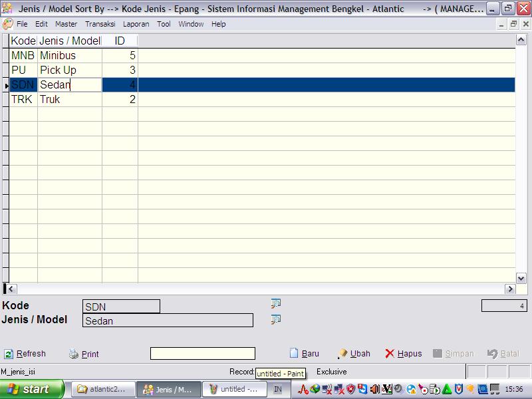Sort by the Jenis / Model column header
The width and height of the screenshot is (532, 399).
[69, 41]
